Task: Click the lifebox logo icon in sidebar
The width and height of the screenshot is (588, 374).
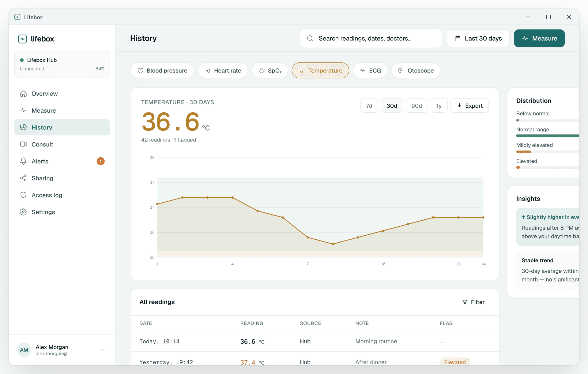Action: [x=22, y=39]
